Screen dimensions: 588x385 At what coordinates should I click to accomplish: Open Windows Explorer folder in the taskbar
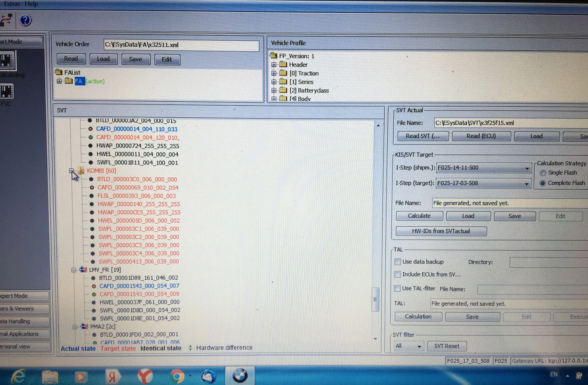(x=50, y=377)
